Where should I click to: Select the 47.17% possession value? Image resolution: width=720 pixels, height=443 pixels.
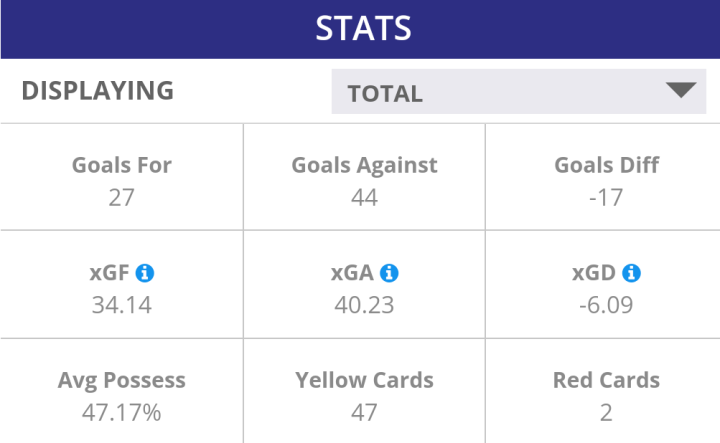121,412
